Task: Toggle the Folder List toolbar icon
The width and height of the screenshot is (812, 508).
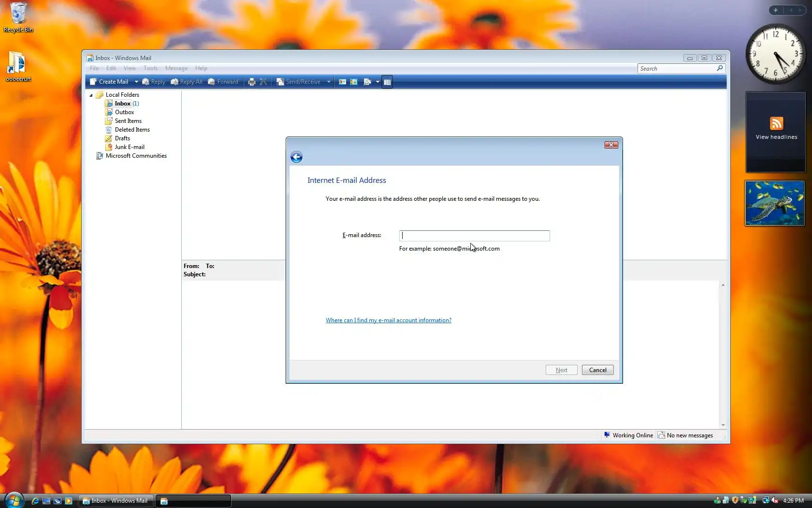Action: tap(387, 82)
